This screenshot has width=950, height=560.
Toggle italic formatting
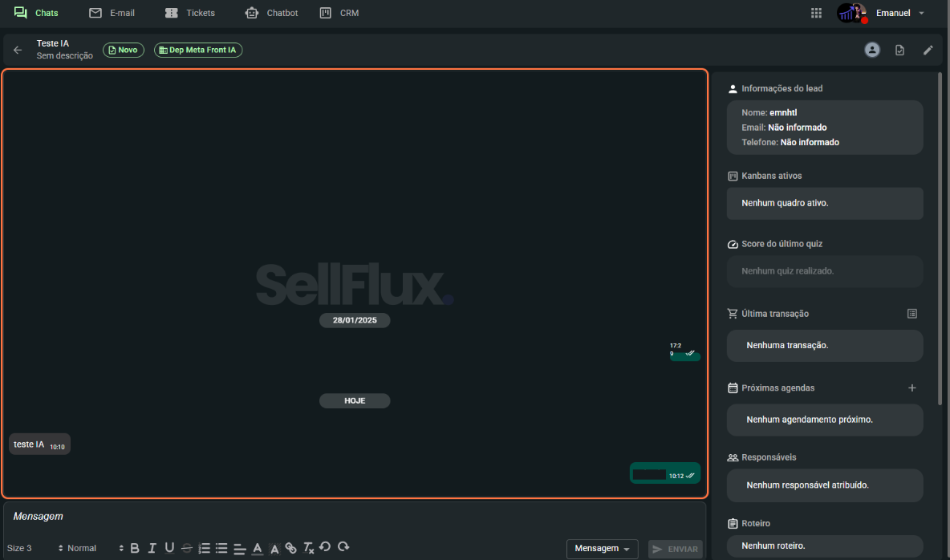[152, 549]
